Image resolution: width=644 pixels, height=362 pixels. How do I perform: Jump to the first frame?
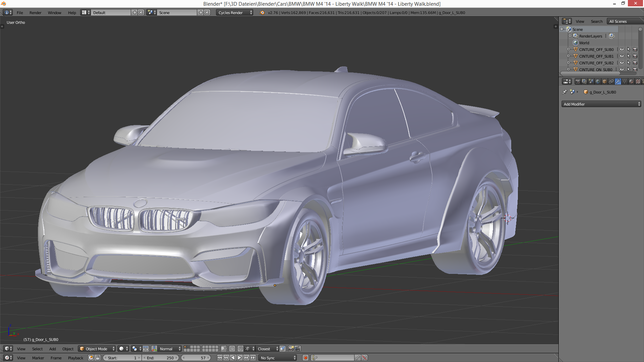pos(219,358)
